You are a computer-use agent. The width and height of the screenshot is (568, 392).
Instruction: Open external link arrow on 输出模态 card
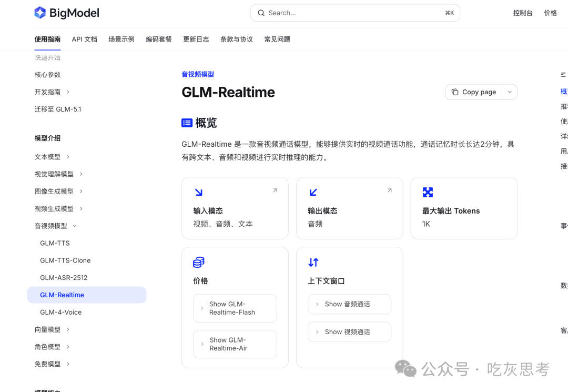[390, 190]
